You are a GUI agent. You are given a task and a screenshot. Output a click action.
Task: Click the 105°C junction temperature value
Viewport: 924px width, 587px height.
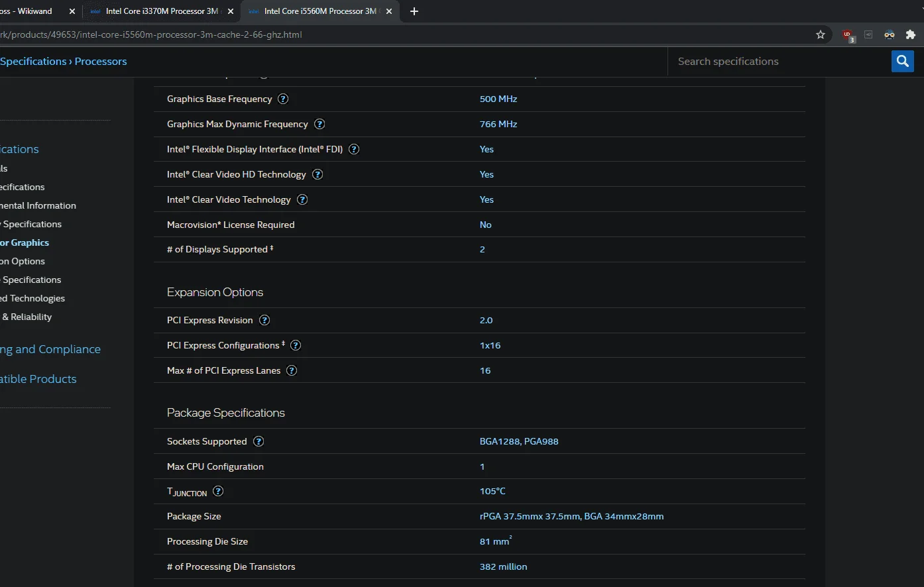pyautogui.click(x=492, y=491)
